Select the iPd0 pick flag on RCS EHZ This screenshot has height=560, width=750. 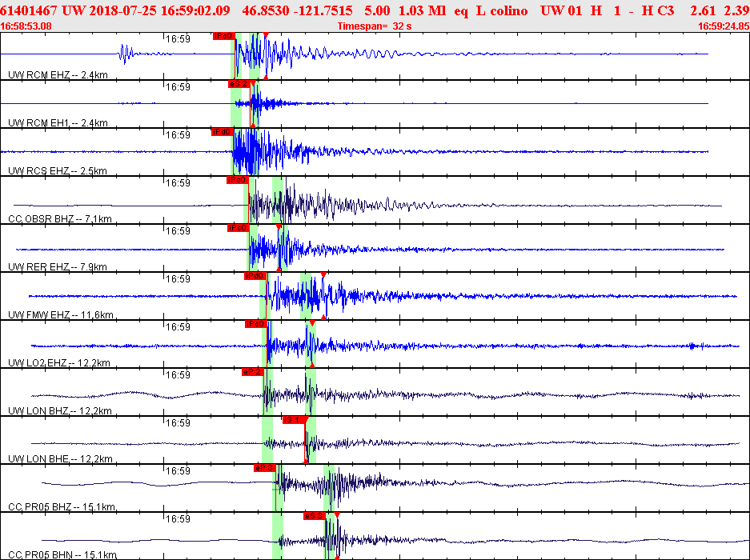pos(222,132)
